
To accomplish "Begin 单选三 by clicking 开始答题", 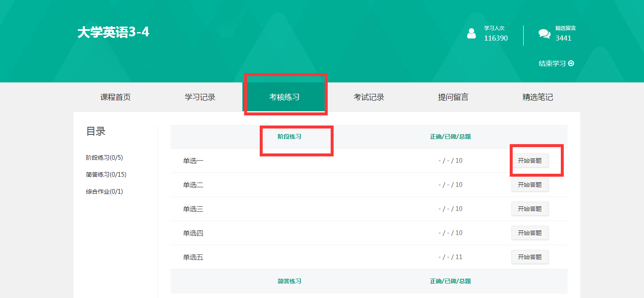I will [530, 209].
